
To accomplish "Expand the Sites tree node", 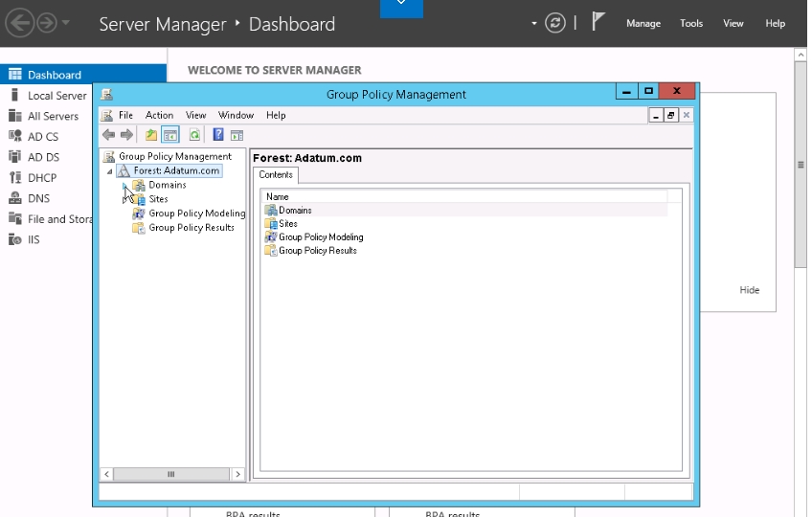I will click(x=124, y=199).
